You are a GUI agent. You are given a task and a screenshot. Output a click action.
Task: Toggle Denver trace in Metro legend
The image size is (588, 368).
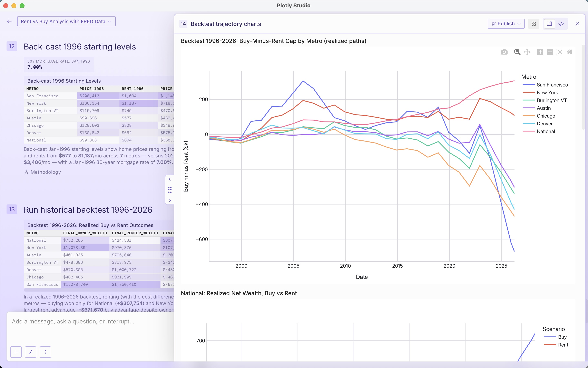(537, 124)
